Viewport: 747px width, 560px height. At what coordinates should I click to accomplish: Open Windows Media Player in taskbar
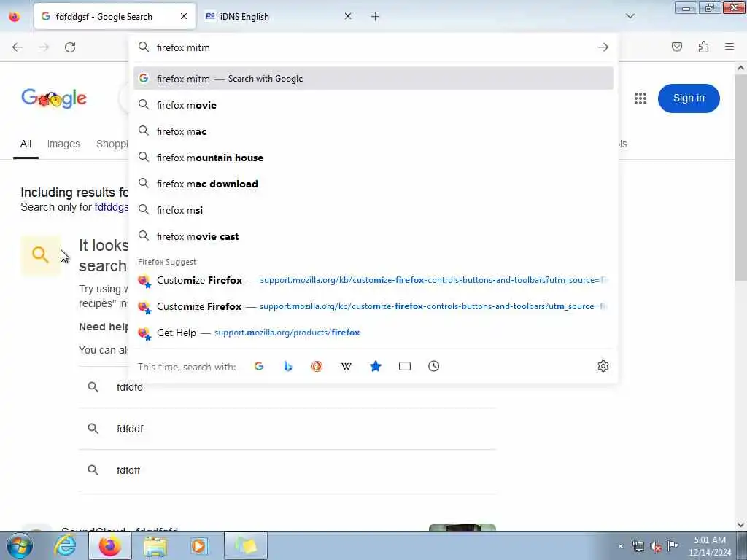pyautogui.click(x=199, y=545)
